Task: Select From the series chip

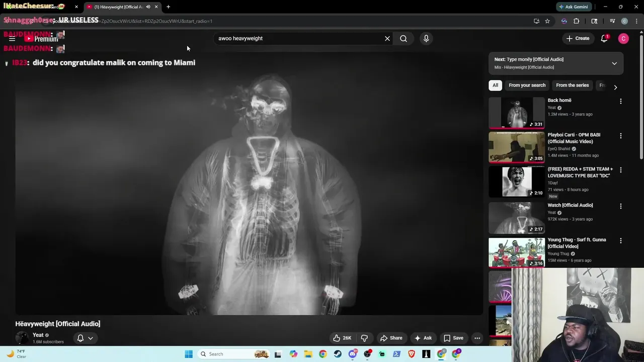Action: (x=572, y=85)
